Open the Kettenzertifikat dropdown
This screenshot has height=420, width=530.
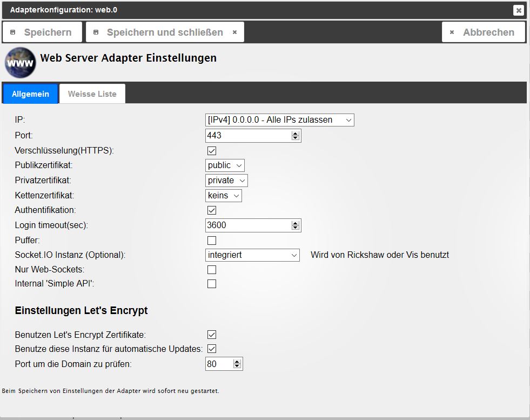click(x=224, y=196)
